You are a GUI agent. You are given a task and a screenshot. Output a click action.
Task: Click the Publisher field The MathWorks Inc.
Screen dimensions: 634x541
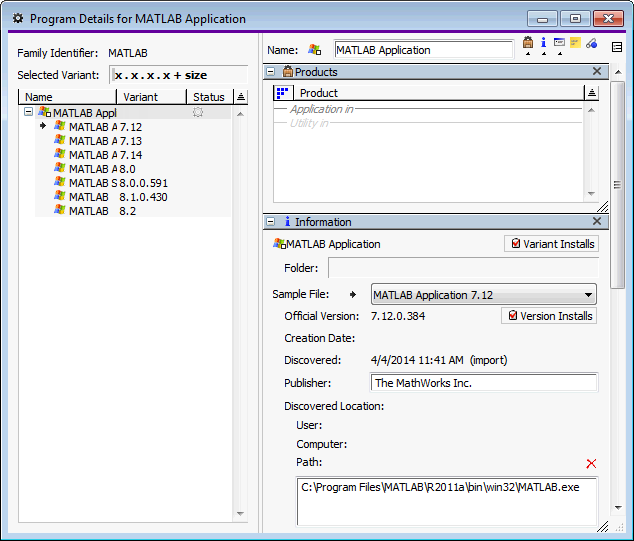tap(484, 383)
